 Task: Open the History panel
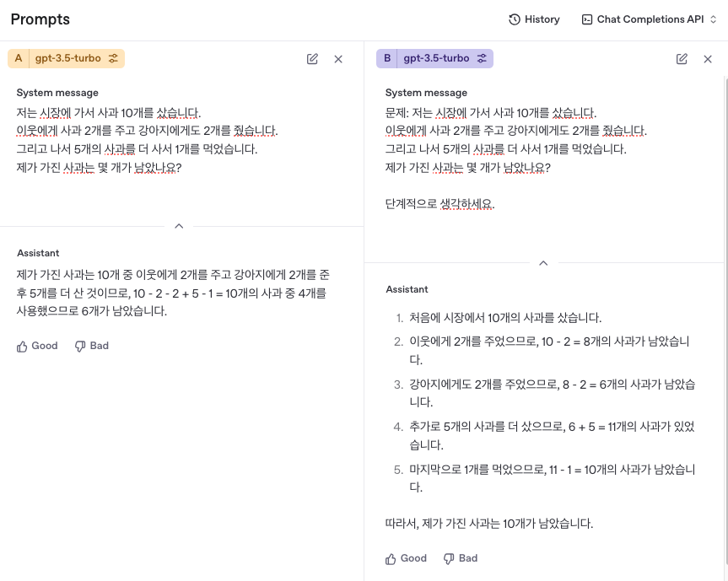534,19
